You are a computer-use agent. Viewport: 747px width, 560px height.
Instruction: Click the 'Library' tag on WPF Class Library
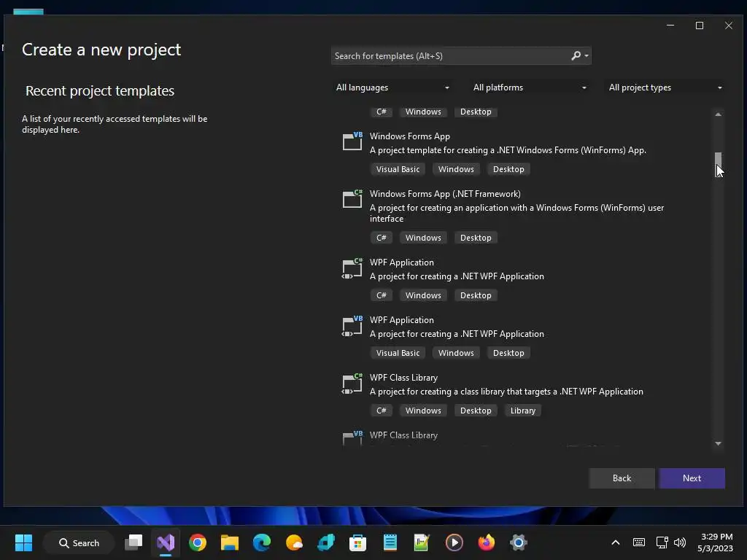click(522, 411)
